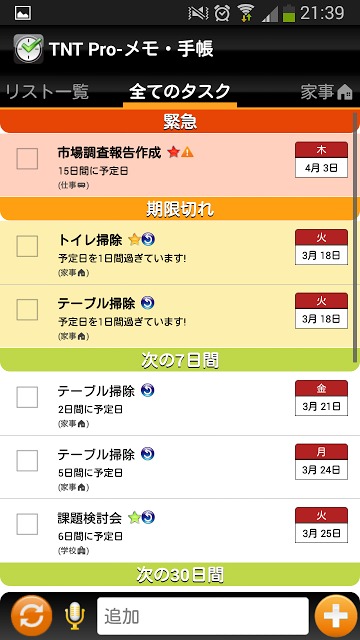
Task: Switch to the 家事 tab
Action: (327, 92)
